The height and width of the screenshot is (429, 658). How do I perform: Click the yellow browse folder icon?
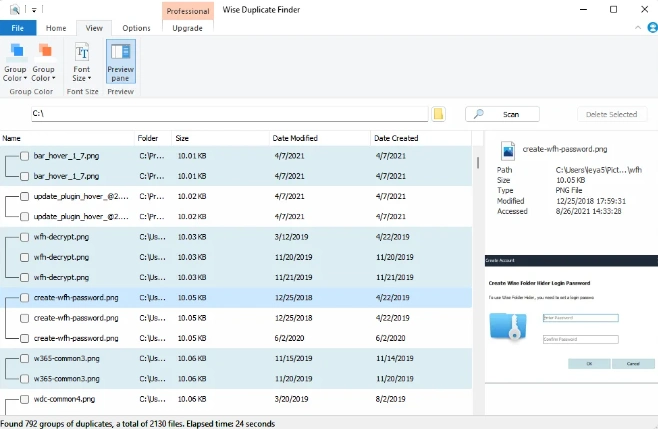coord(438,114)
